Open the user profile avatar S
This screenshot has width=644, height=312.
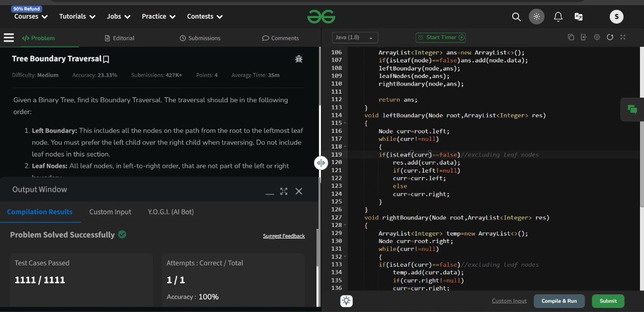tap(617, 17)
